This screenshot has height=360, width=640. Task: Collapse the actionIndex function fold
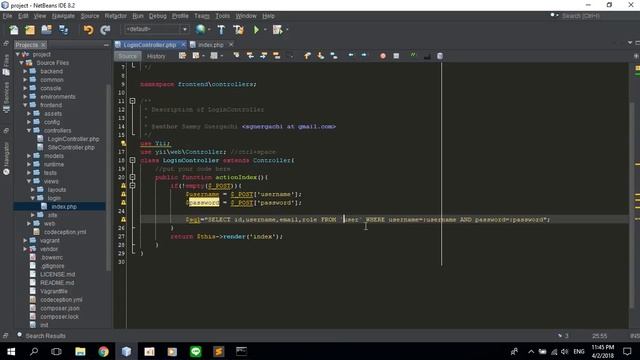(x=132, y=177)
